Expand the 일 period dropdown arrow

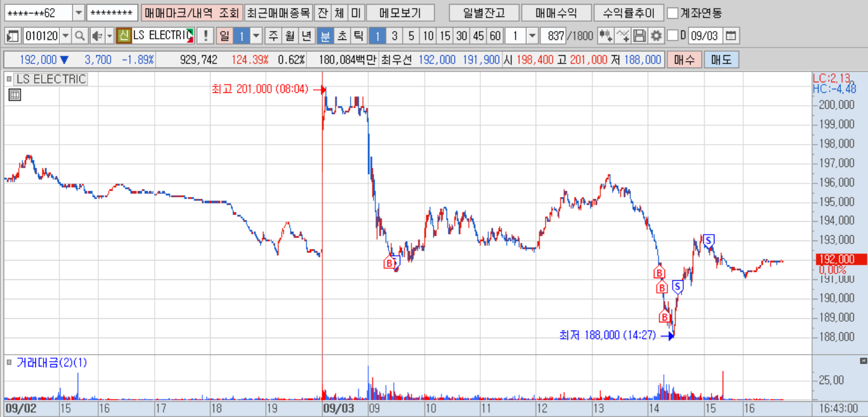[256, 36]
